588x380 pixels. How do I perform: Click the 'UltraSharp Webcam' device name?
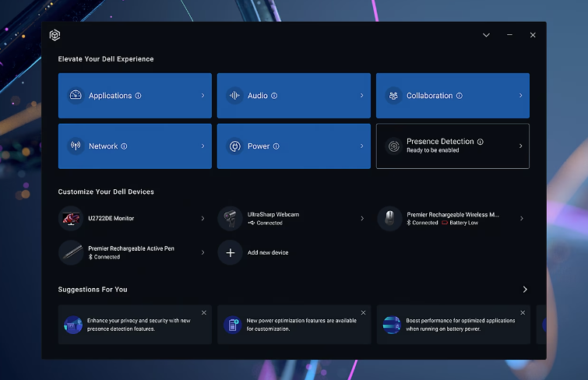273,214
